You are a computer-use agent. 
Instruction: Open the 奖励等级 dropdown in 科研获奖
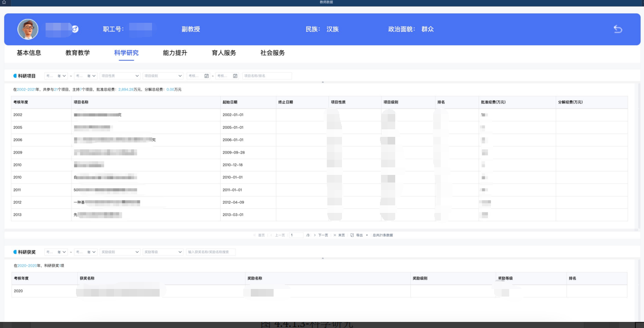pyautogui.click(x=163, y=252)
